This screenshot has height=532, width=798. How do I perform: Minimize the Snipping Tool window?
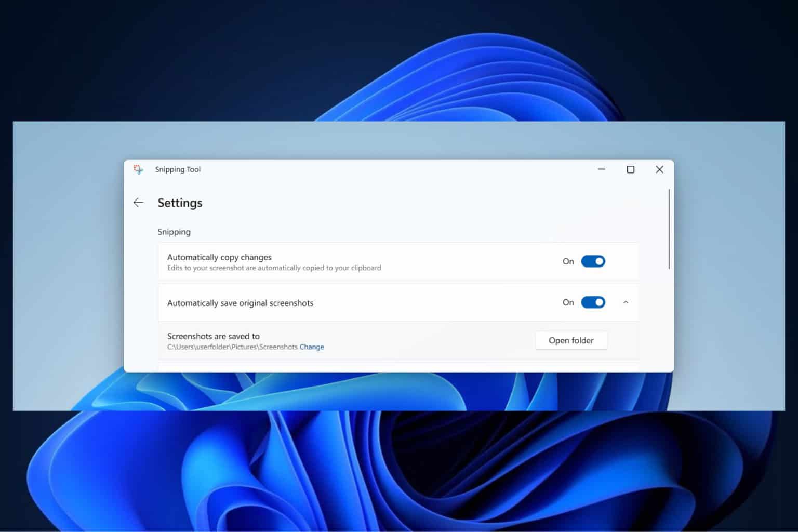pyautogui.click(x=602, y=169)
